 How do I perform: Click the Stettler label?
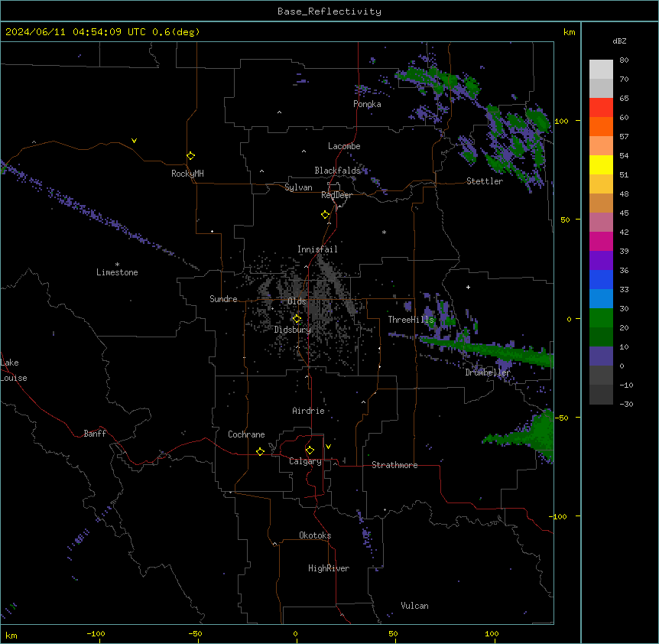pos(485,181)
